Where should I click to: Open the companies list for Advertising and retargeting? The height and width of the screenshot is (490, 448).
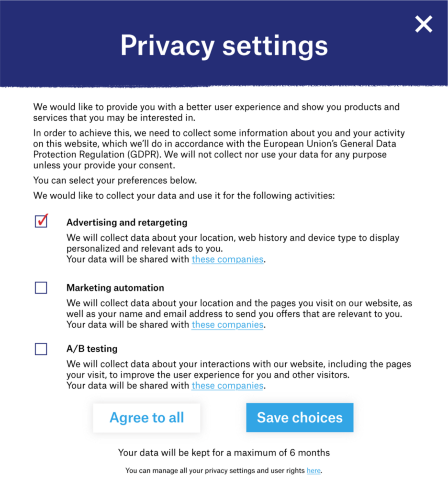(x=227, y=259)
